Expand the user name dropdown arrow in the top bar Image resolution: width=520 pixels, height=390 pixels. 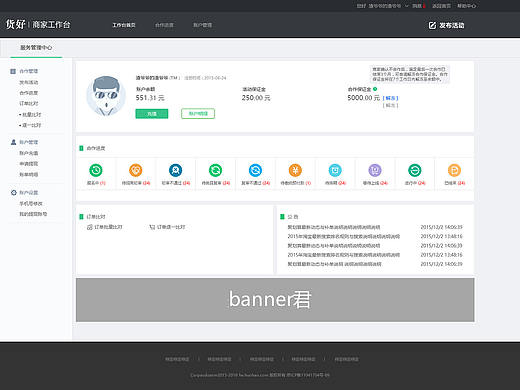pyautogui.click(x=407, y=6)
